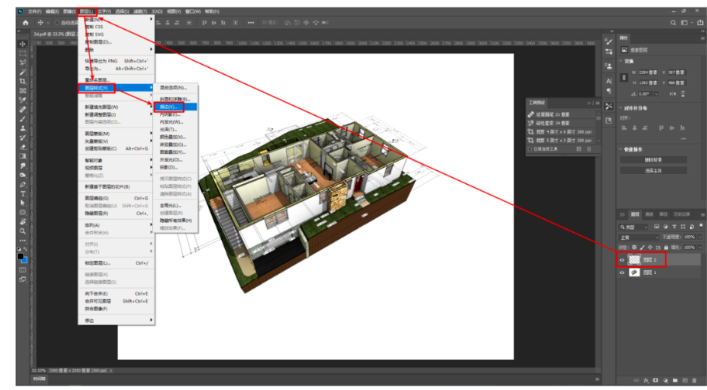Select the Clone Stamp tool
707x390 pixels.
(23, 128)
